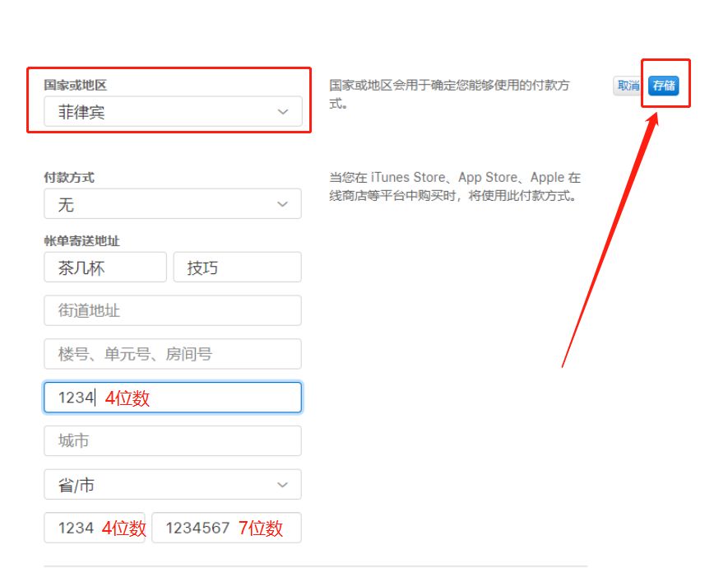Click the first name field showing 技巧

pyautogui.click(x=238, y=267)
